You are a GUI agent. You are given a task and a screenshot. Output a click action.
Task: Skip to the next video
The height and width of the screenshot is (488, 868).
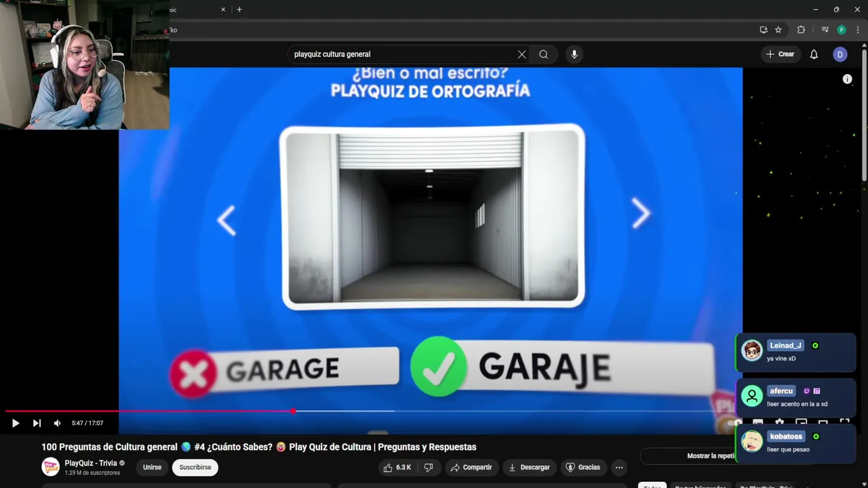pos(37,423)
